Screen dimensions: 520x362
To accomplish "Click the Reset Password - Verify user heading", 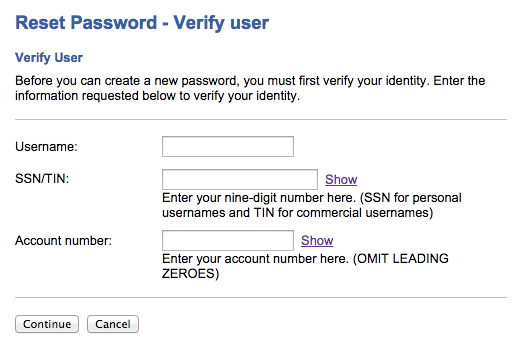I will click(142, 23).
